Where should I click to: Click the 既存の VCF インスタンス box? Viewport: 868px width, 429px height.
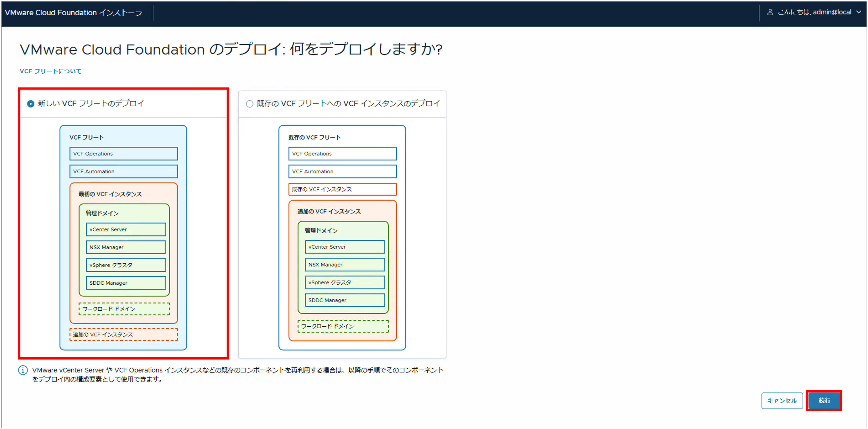pyautogui.click(x=343, y=189)
